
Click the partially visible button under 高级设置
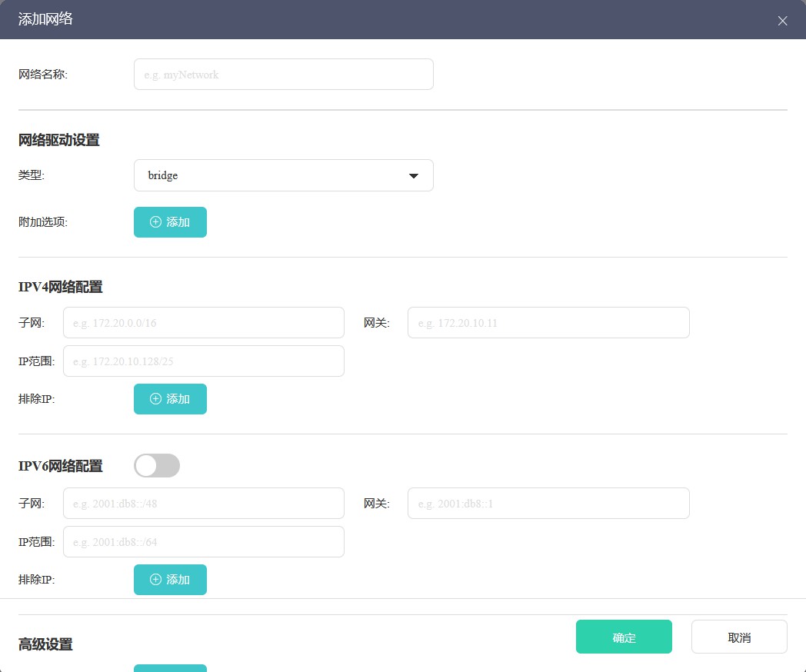coord(170,667)
